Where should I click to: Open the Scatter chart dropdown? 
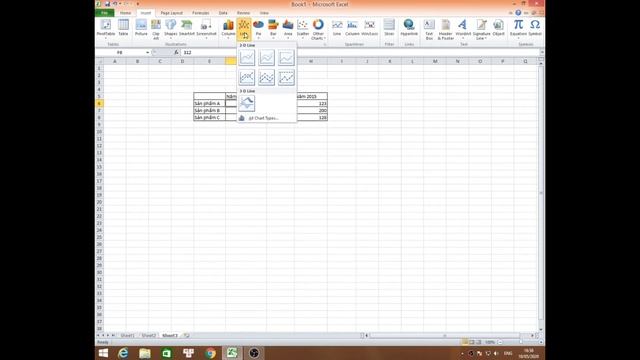coord(303,29)
